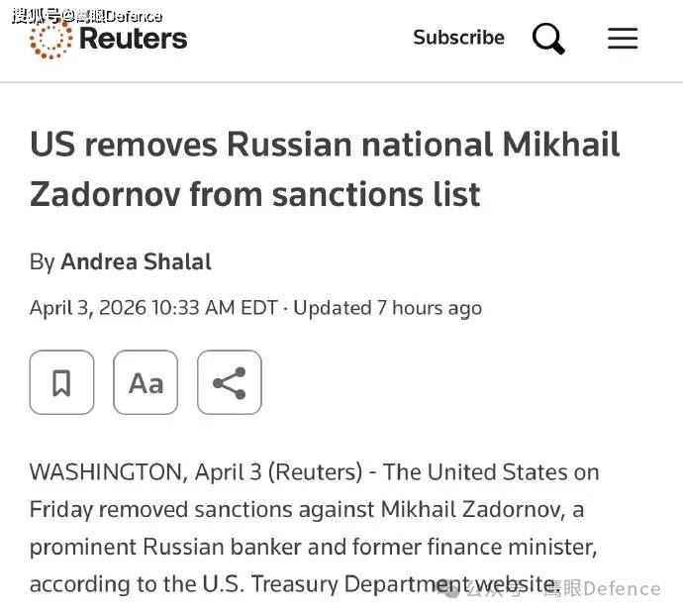Click the WeChat icon in the bottom watermark
Image resolution: width=683 pixels, height=616 pixels.
pyautogui.click(x=447, y=589)
